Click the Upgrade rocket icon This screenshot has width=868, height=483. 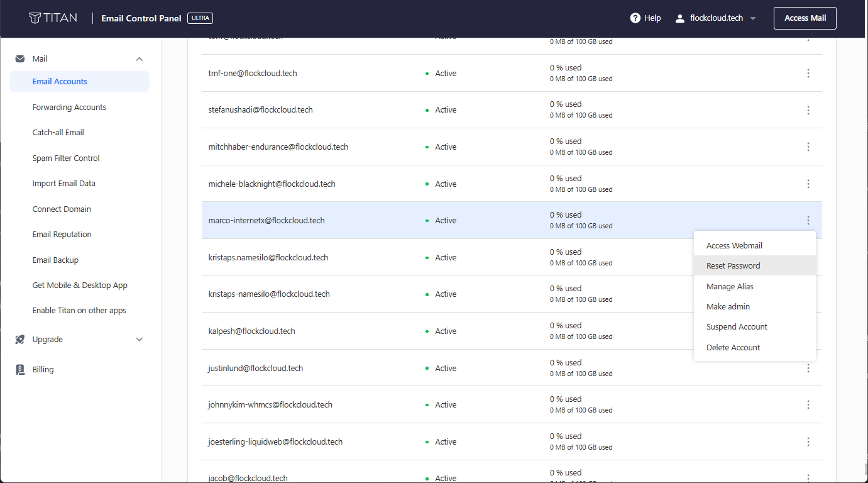[x=20, y=340]
